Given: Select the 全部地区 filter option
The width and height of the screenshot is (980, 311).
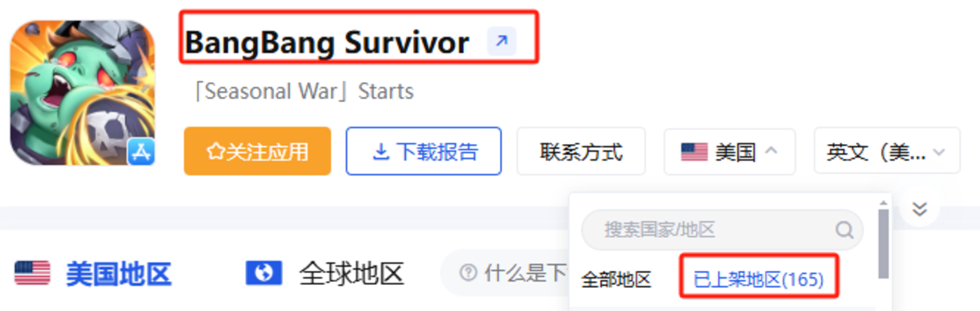Looking at the screenshot, I should [616, 280].
